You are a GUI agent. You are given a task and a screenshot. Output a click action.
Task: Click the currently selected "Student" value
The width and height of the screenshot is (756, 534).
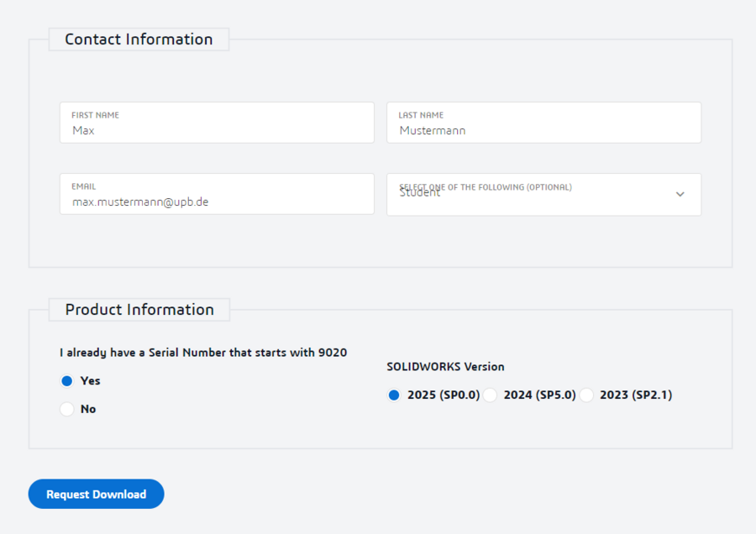pyautogui.click(x=418, y=193)
